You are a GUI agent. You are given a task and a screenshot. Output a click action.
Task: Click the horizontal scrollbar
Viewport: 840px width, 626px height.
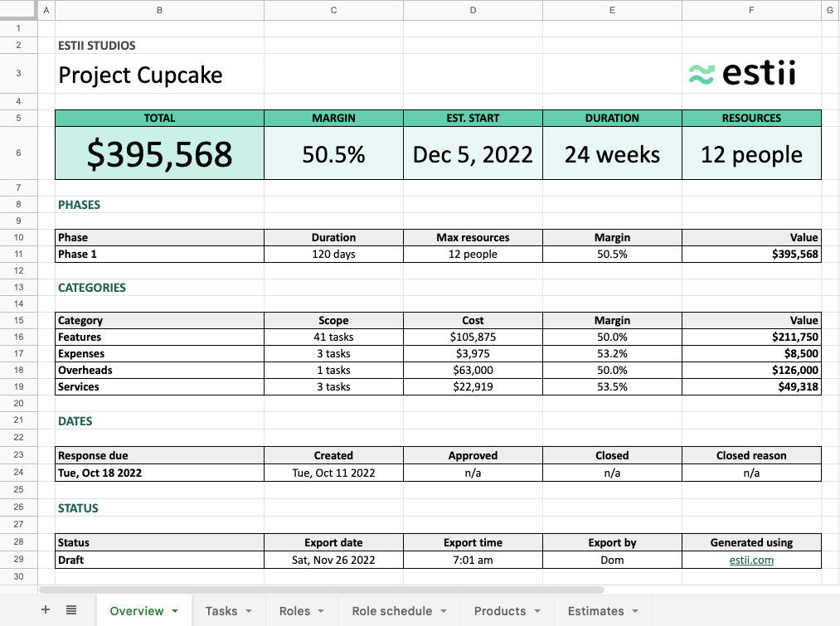[322, 590]
